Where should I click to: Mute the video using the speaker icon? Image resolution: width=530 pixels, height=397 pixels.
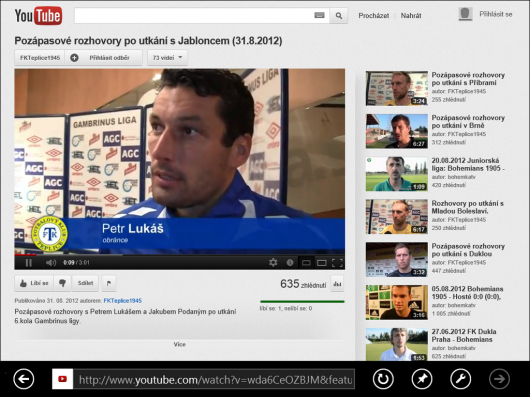click(51, 263)
